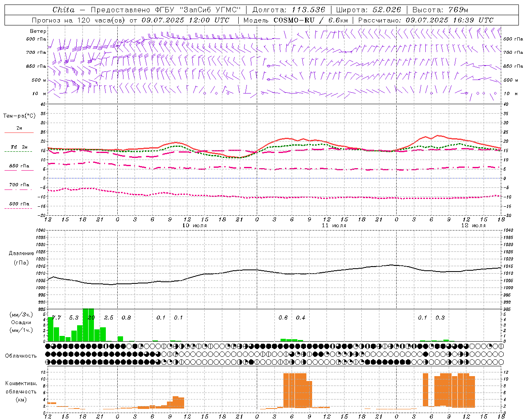The image size is (525, 420).
Task: Click the "(мм/1ч.)" precipitation unit label
Action: 21,330
